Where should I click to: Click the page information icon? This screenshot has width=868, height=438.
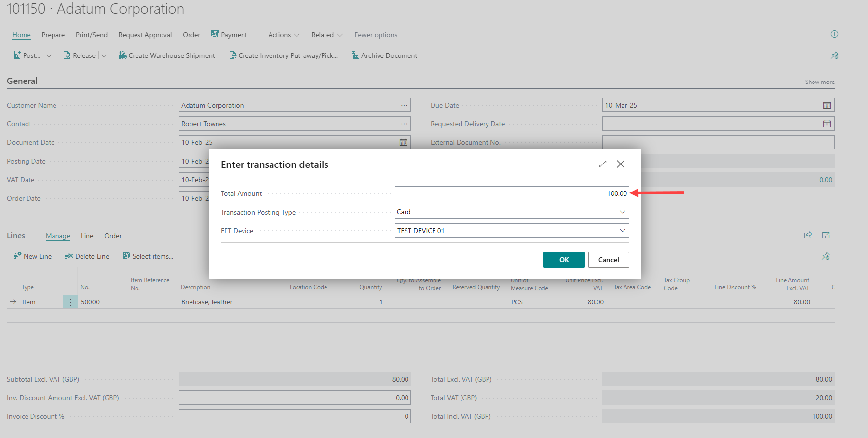[834, 34]
